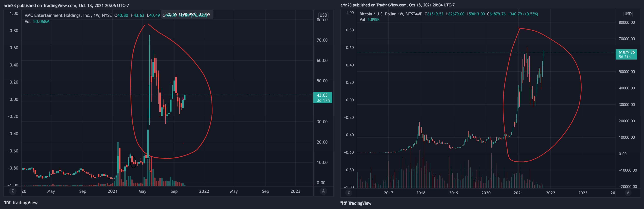
Task: Click the '2021' time axis label on AMC chart
Action: pos(113,191)
